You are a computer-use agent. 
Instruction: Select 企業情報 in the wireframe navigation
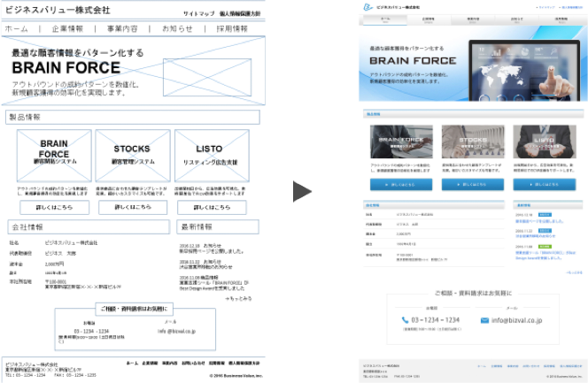(67, 29)
